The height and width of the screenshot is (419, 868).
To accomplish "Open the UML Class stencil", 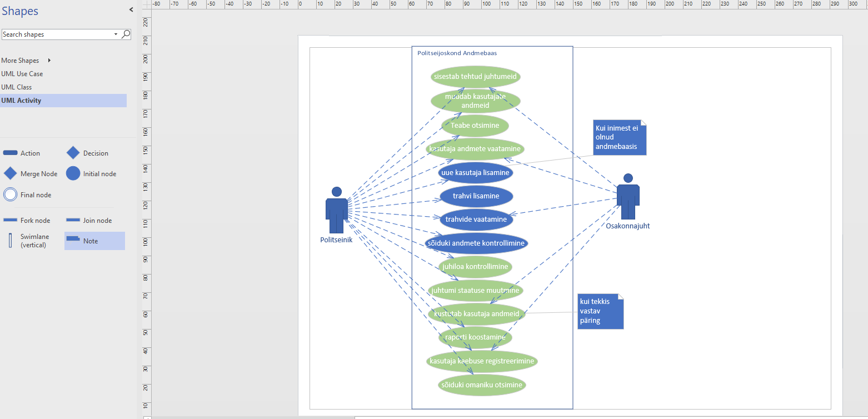I will tap(17, 87).
